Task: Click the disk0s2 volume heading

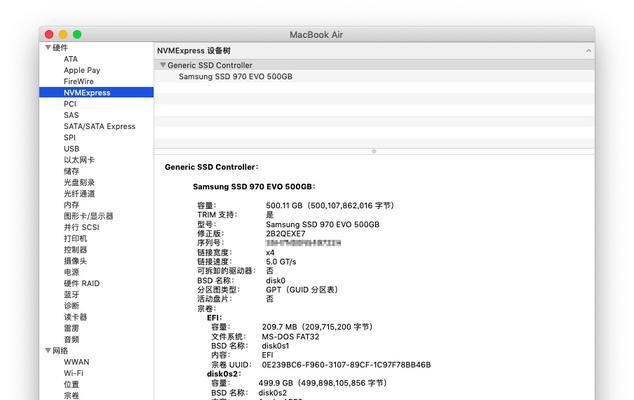Action: [224, 374]
